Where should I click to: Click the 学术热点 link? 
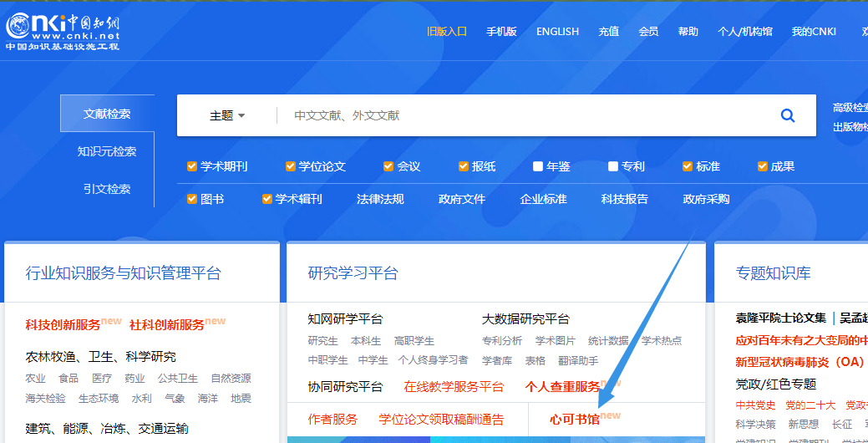tap(662, 341)
